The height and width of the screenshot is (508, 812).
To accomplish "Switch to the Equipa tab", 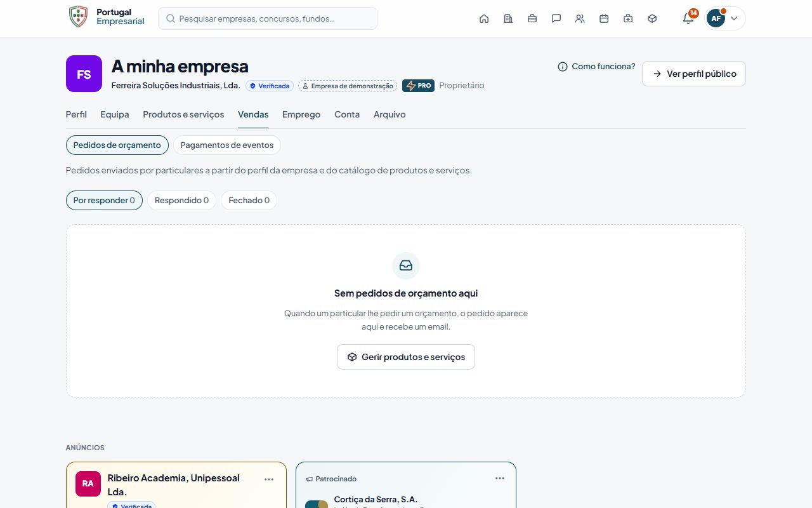I will click(x=115, y=114).
